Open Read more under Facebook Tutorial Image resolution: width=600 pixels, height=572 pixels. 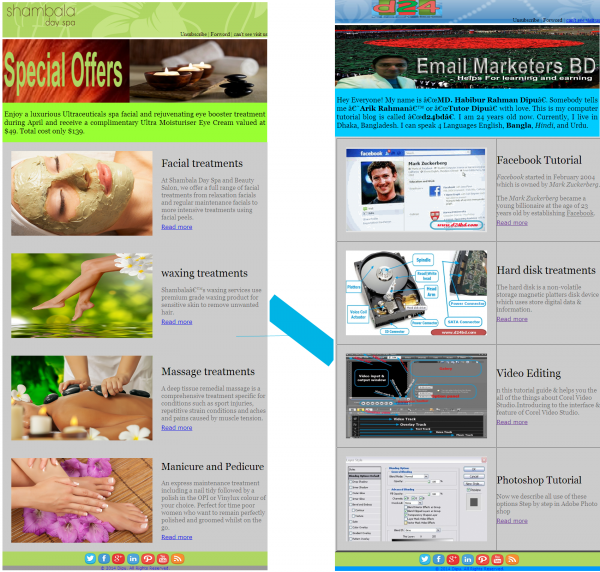click(512, 223)
